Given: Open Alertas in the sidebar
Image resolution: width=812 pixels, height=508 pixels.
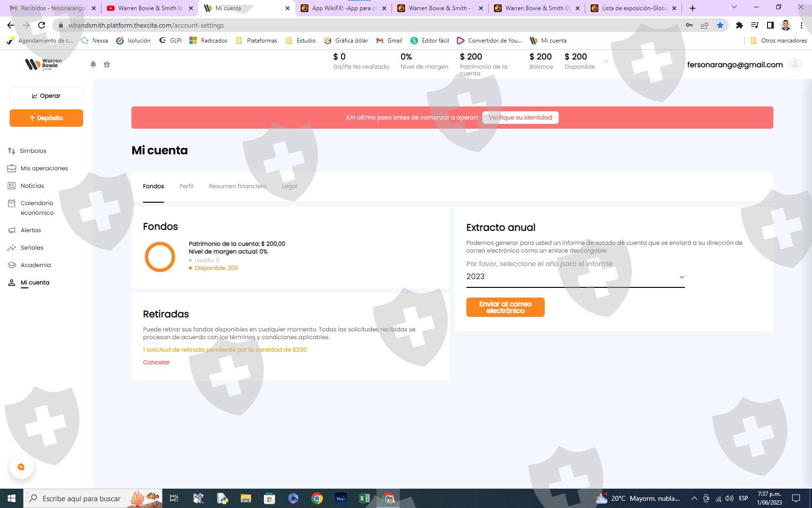Looking at the screenshot, I should (25, 230).
